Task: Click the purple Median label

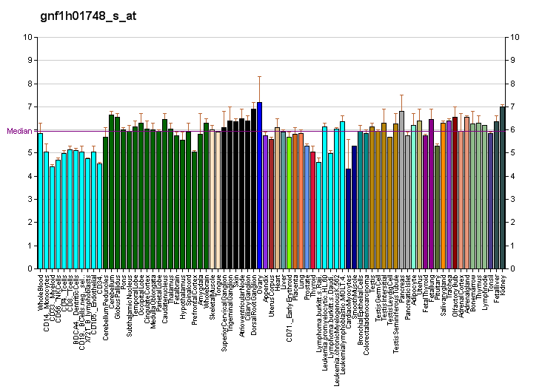Action: pos(19,131)
